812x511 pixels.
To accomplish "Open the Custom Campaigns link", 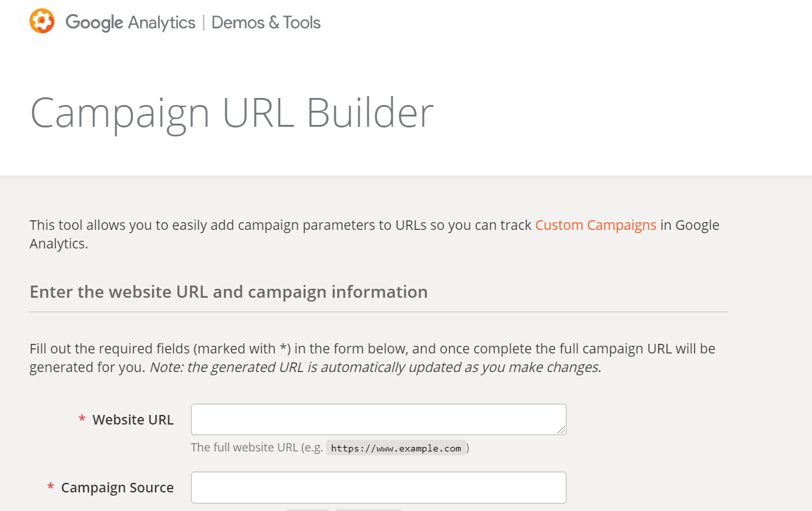I will [x=596, y=225].
